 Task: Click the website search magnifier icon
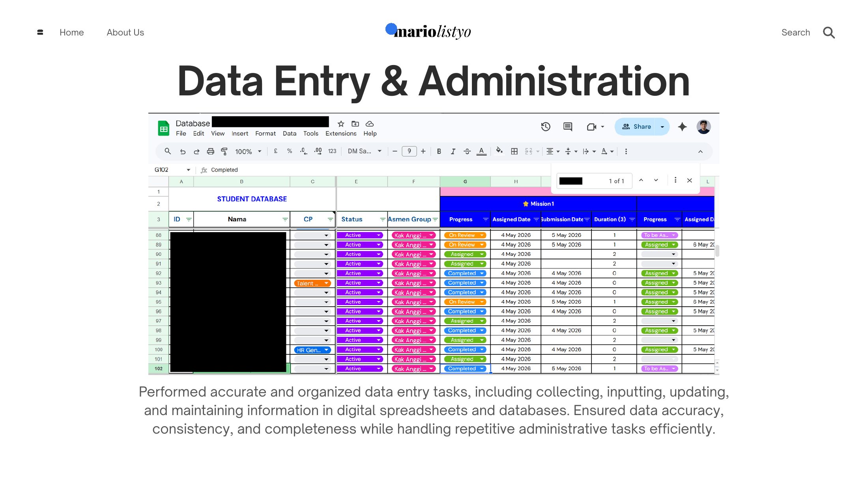tap(829, 32)
